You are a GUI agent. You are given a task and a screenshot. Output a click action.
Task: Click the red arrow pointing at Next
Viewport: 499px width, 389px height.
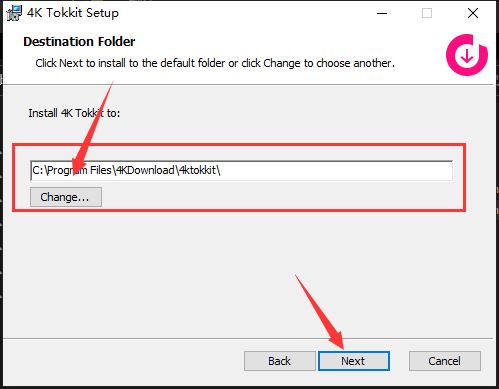(x=322, y=313)
